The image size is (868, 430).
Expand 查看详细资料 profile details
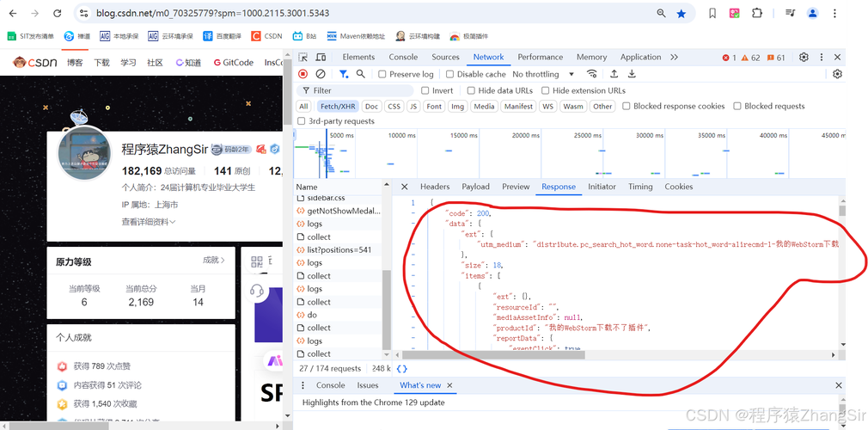[148, 222]
